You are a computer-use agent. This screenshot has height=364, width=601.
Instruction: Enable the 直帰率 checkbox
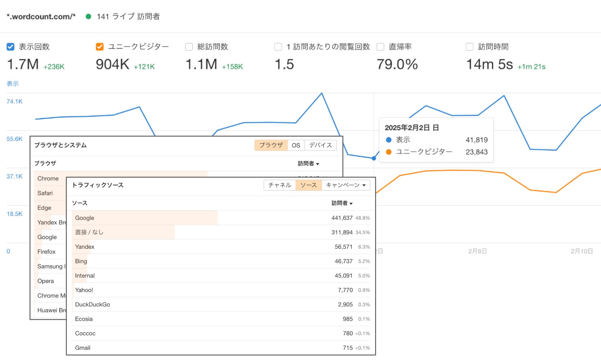tap(381, 47)
